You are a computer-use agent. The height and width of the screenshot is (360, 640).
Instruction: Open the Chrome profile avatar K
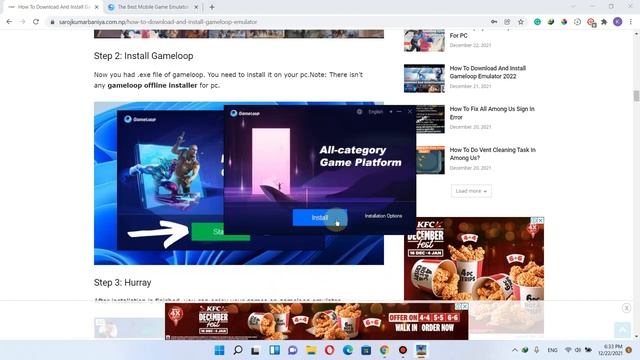(x=618, y=22)
